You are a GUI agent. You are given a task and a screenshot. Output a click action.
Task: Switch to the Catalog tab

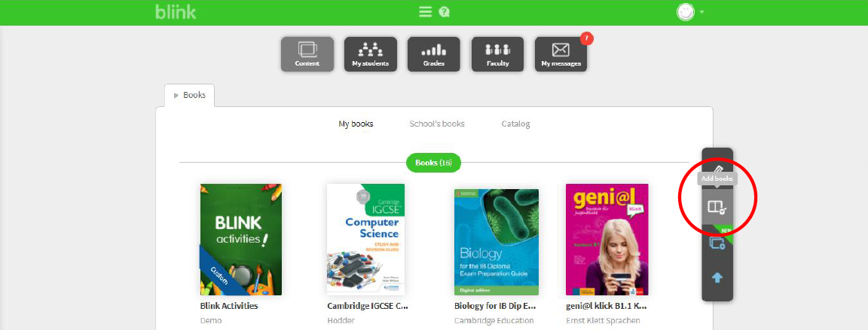pos(515,124)
